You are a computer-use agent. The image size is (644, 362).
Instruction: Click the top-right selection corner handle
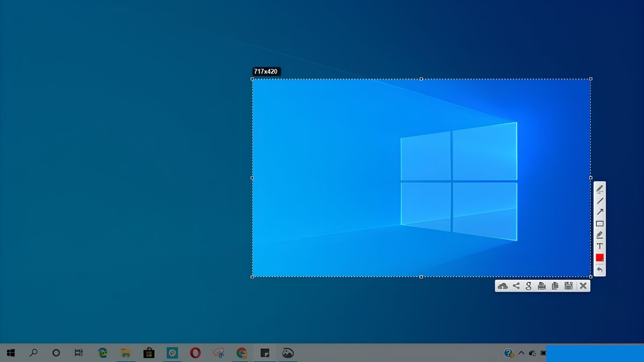click(x=591, y=79)
